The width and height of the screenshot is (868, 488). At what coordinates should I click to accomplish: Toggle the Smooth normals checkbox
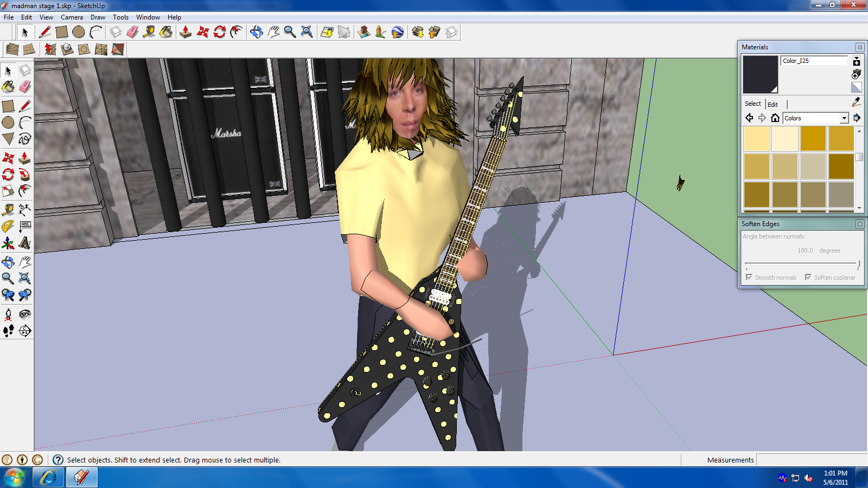pos(749,277)
